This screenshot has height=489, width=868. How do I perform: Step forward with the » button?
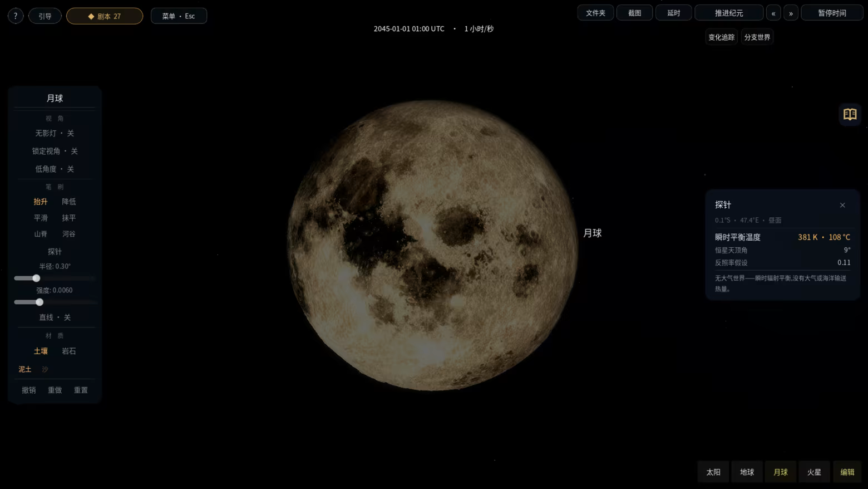(x=791, y=13)
